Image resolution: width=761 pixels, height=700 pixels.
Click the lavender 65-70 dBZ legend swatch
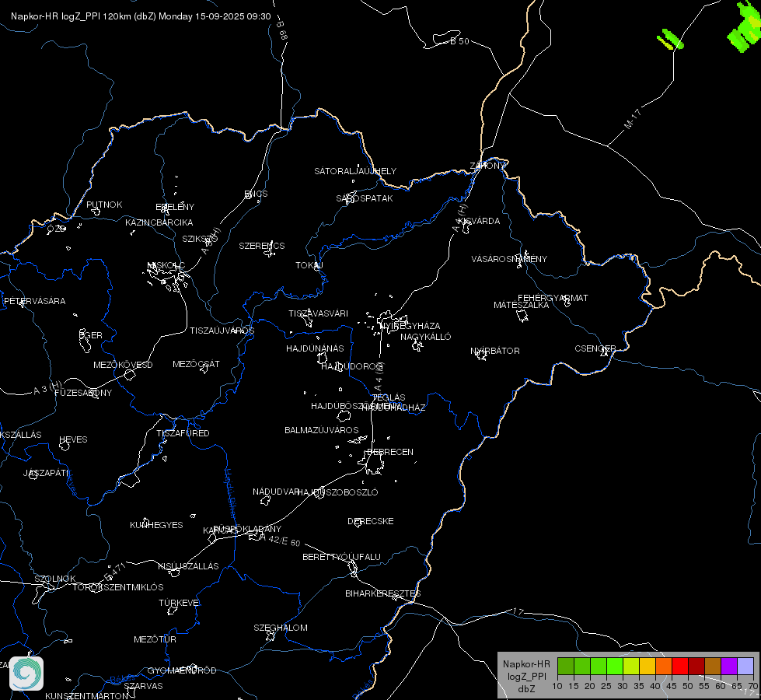tap(745, 666)
